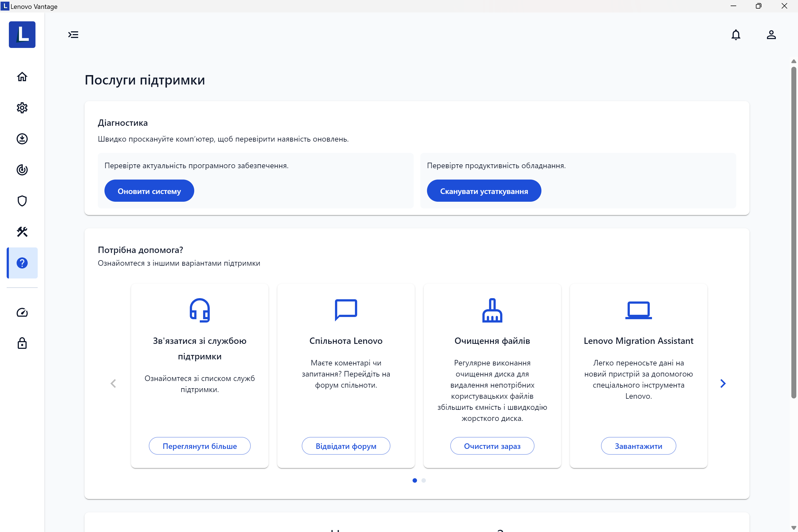Open System Update download icon in sidebar
The width and height of the screenshot is (798, 532).
point(22,139)
